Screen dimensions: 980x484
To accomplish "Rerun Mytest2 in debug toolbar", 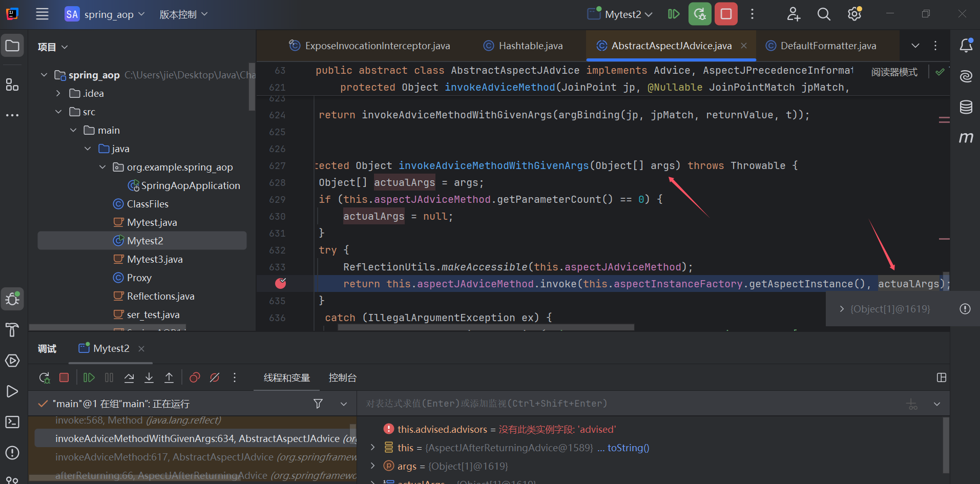I will (x=45, y=378).
